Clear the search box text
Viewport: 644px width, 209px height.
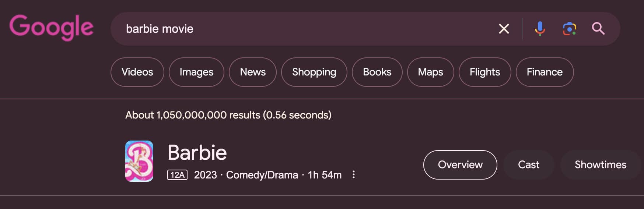504,29
